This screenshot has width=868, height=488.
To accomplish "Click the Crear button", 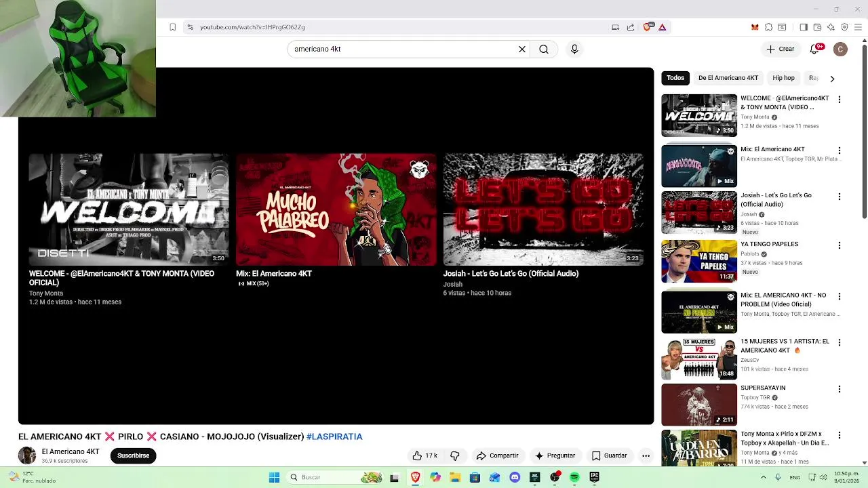I will 781,49.
